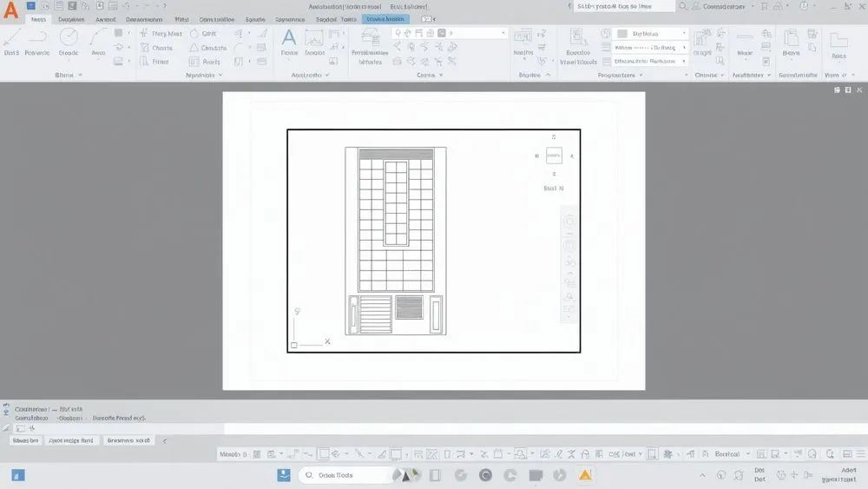The width and height of the screenshot is (868, 489).
Task: Open the third ribbon tab, Annotate
Action: pos(106,19)
